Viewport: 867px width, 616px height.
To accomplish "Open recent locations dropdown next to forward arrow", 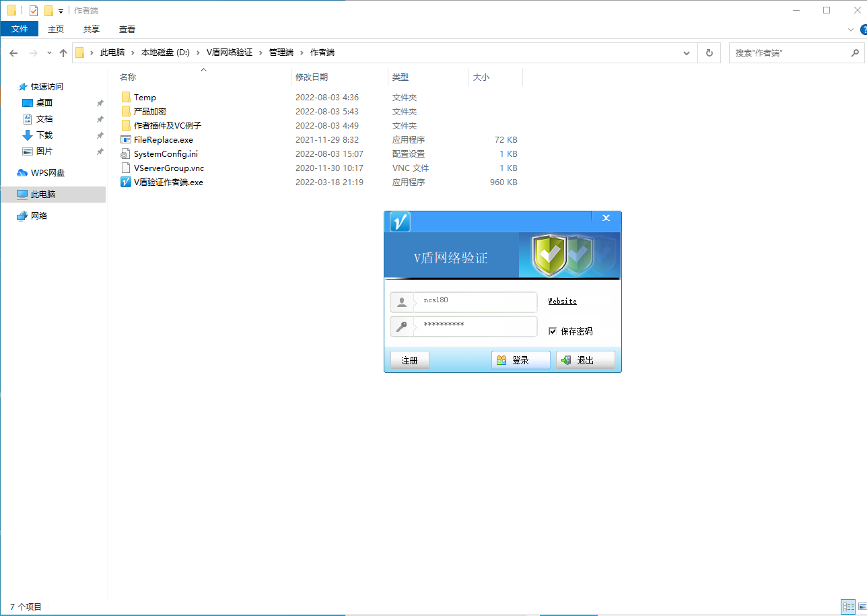I will click(x=49, y=53).
